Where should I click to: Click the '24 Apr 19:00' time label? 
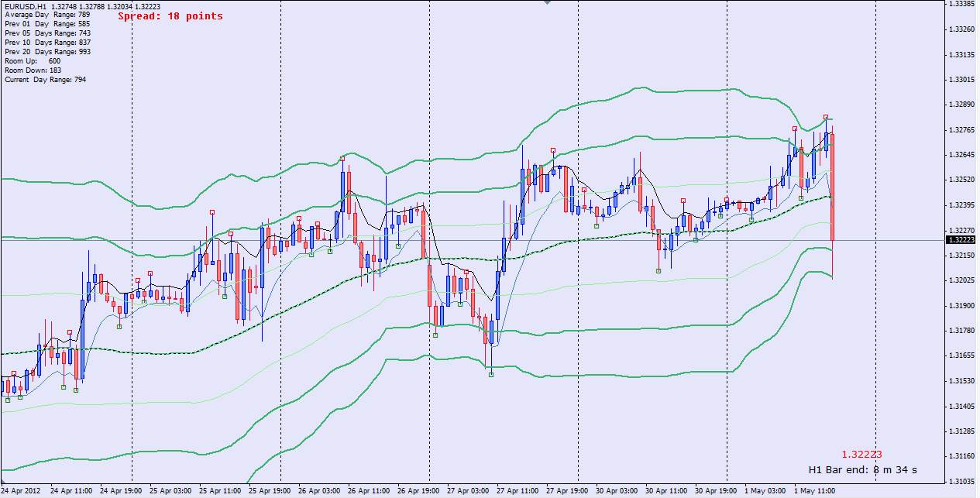coord(121,491)
